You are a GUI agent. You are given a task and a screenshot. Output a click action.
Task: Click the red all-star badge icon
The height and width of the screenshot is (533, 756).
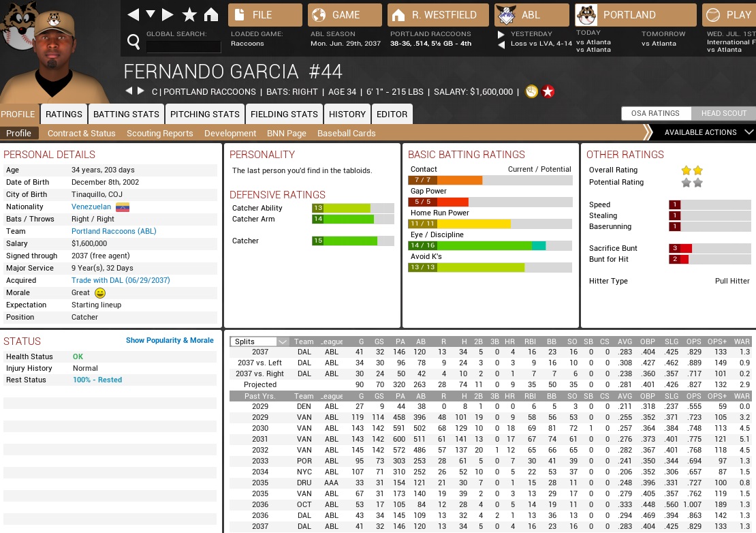point(548,91)
